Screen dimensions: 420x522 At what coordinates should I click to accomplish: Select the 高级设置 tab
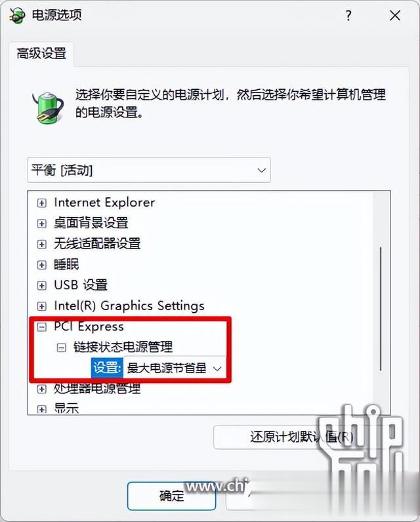point(41,53)
